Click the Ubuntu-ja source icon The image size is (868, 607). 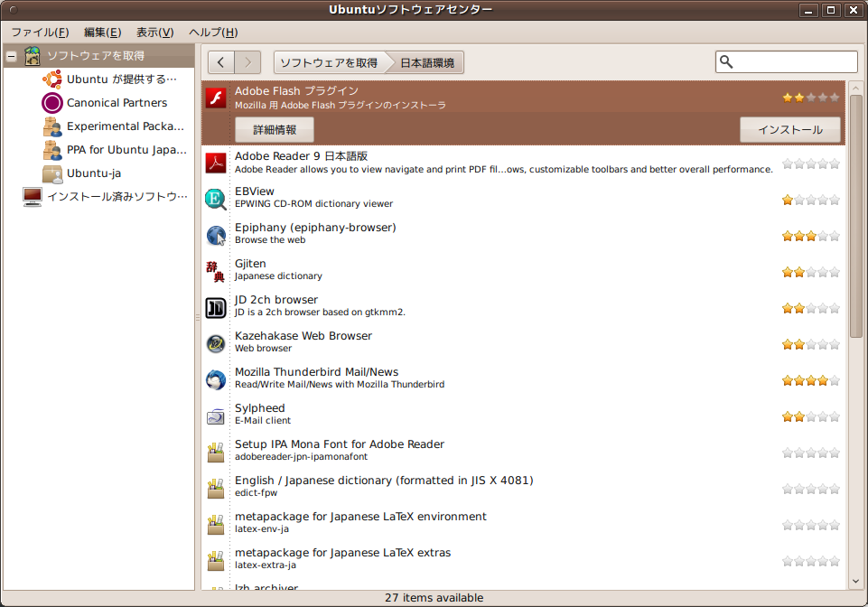[x=52, y=173]
